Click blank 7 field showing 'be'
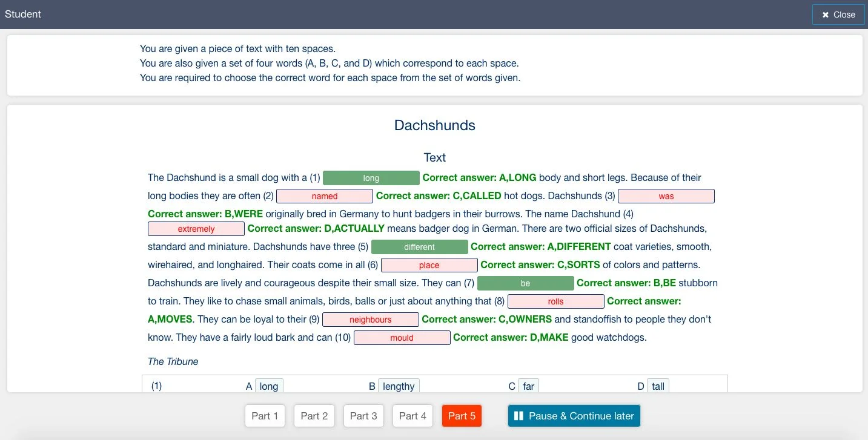868x440 pixels. pos(525,283)
